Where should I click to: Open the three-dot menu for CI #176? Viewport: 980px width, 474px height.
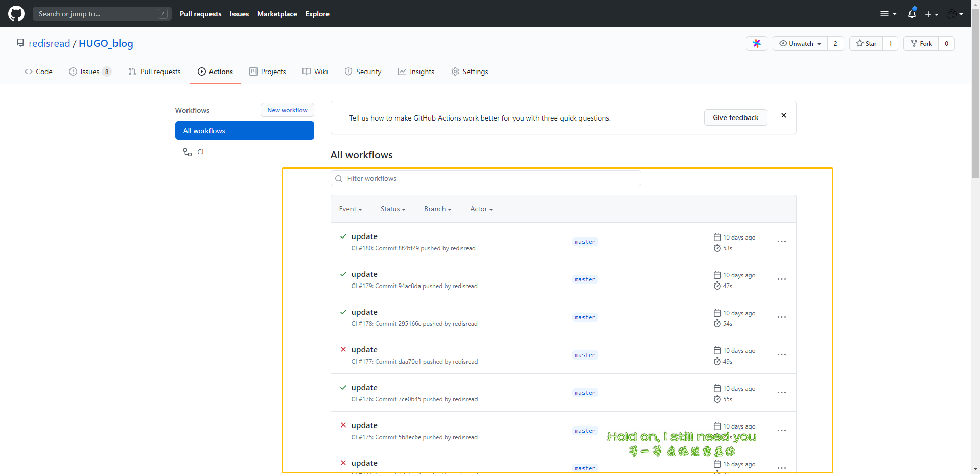(x=782, y=392)
